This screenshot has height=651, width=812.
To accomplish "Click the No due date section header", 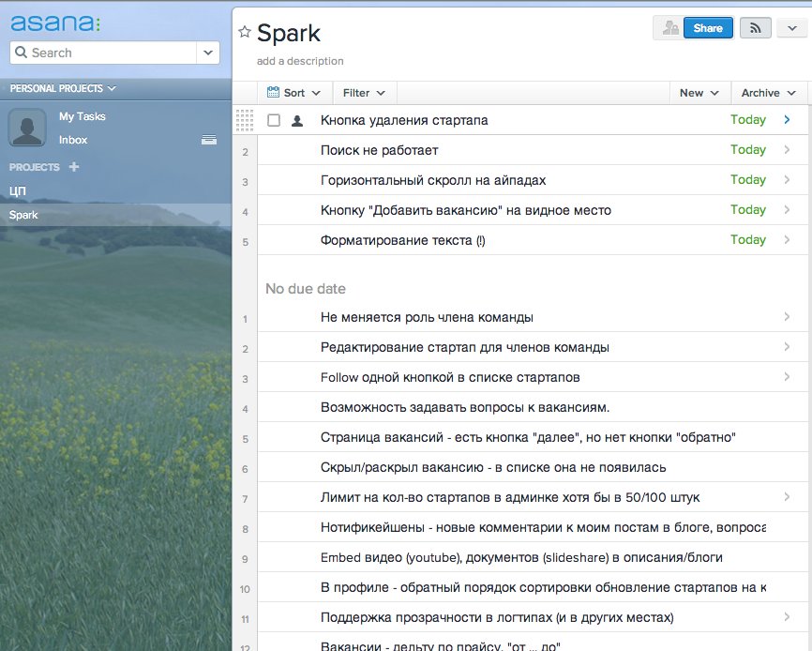I will coord(305,289).
